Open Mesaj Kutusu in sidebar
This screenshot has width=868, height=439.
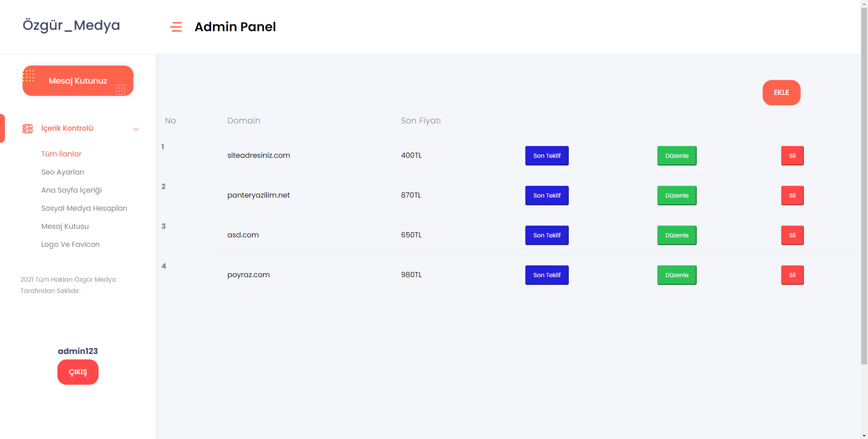click(x=65, y=226)
